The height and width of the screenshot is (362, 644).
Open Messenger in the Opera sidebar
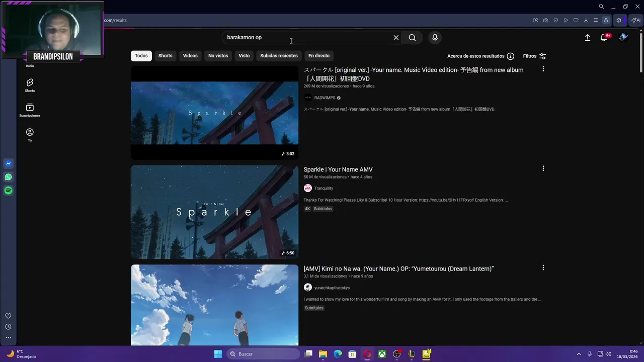coord(8,163)
